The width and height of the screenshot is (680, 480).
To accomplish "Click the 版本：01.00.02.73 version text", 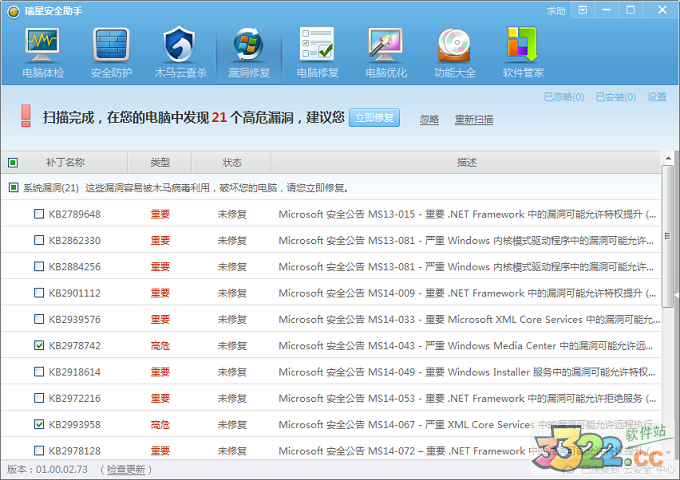I will [47, 470].
